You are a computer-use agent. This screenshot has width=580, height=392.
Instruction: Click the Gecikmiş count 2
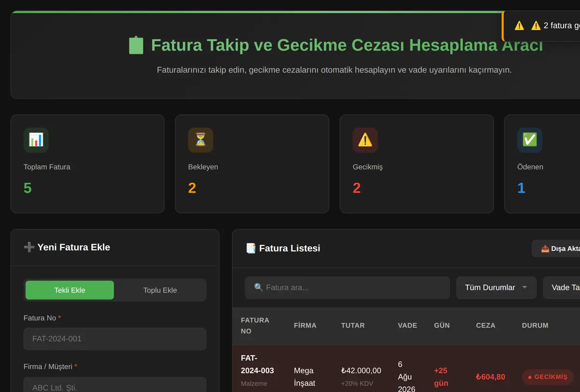(x=357, y=188)
